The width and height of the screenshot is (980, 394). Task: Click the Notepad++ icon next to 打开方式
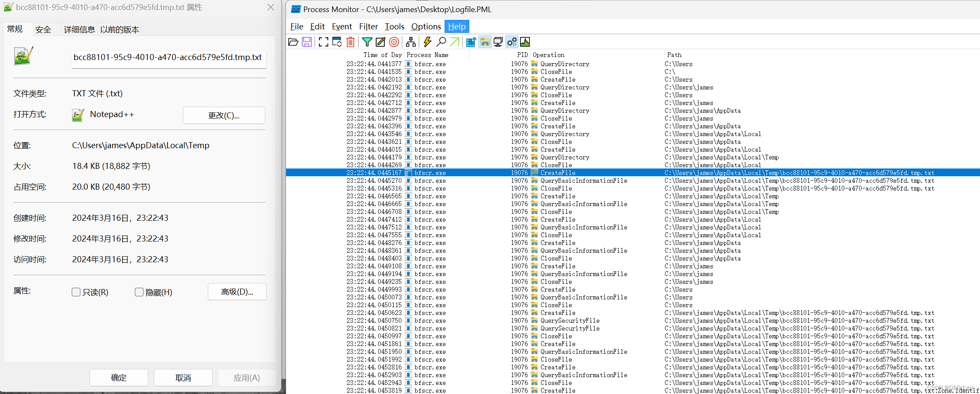click(78, 115)
